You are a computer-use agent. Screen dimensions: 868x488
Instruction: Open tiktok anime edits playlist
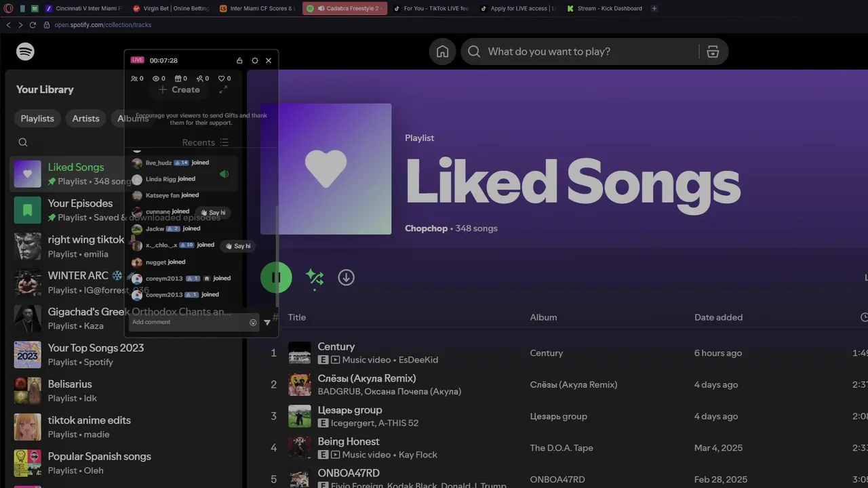click(x=124, y=427)
